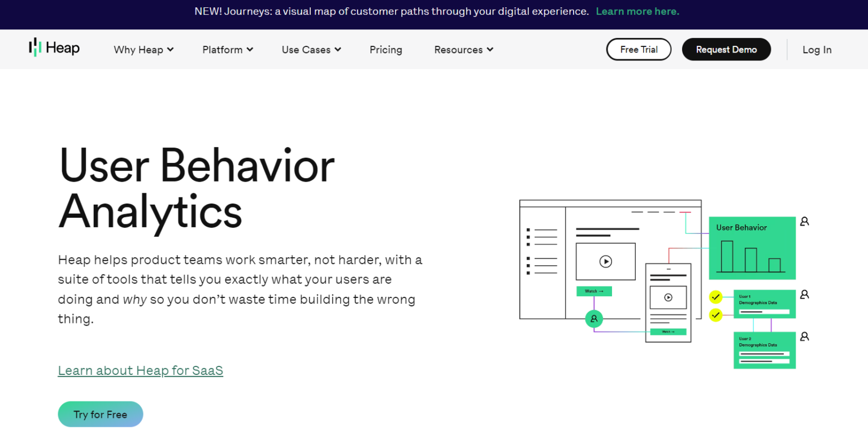This screenshot has width=868, height=445.
Task: Follow the Learn about Heap for SaaS link
Action: point(140,370)
